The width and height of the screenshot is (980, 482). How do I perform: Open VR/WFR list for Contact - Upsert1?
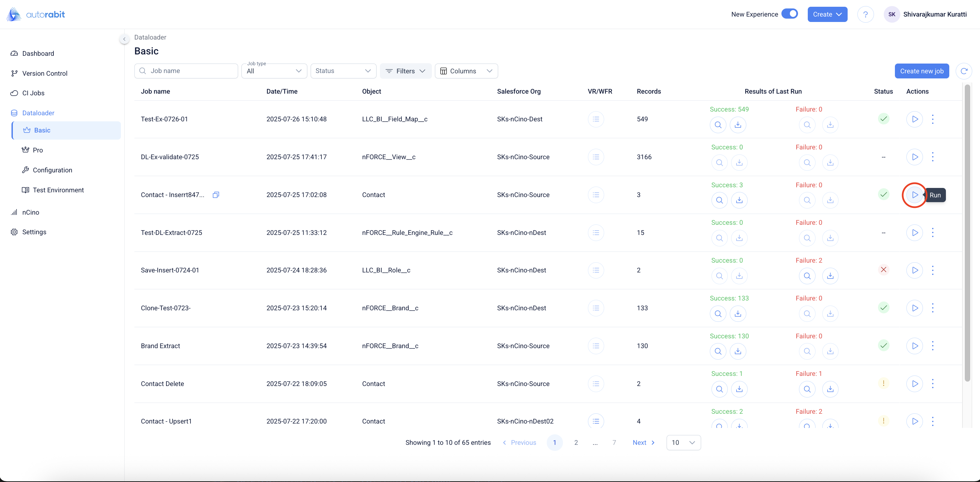(596, 421)
